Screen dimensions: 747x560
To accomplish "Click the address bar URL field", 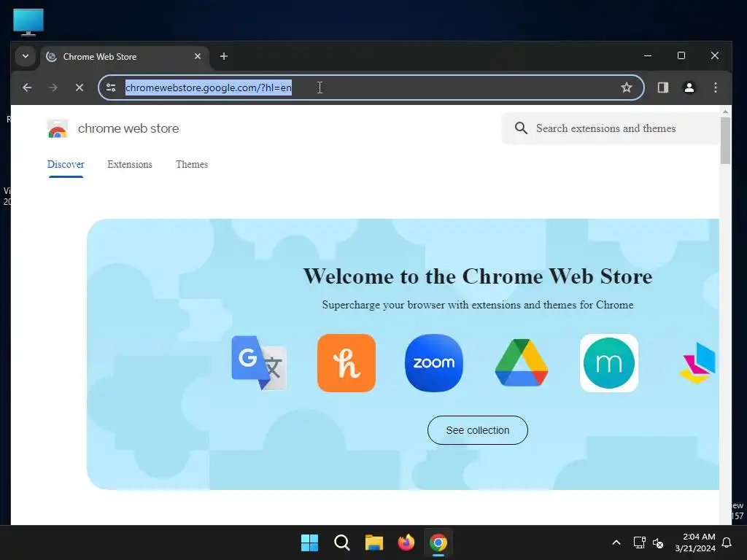I will (x=371, y=87).
